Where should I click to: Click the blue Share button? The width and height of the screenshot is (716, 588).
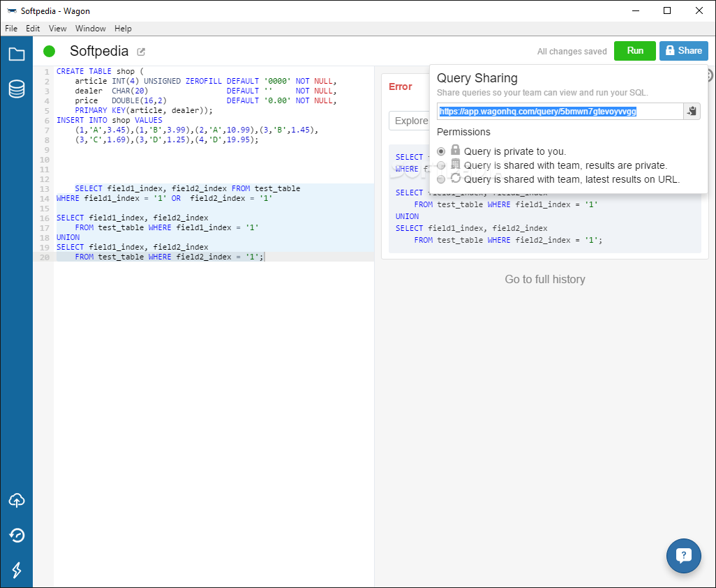click(x=684, y=51)
